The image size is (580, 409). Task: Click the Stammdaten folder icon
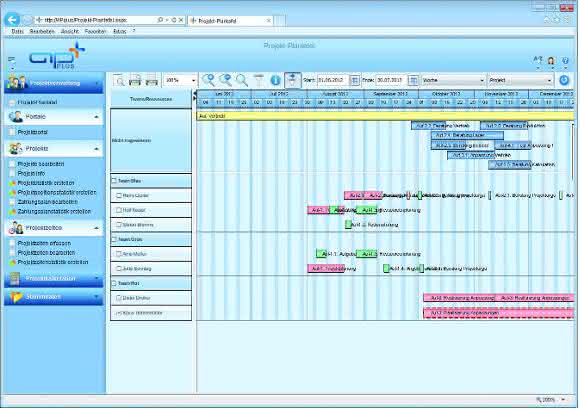(16, 297)
